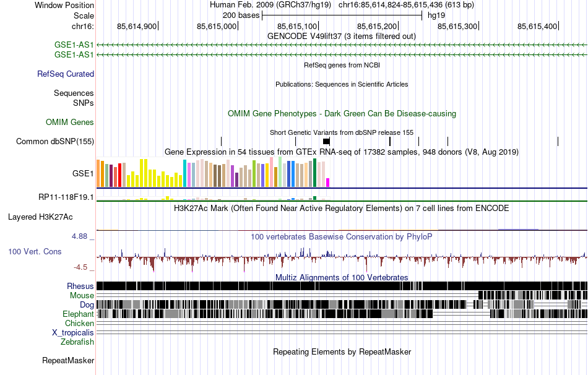Click the 100 Vert. Cons track label
The width and height of the screenshot is (588, 375).
click(35, 252)
